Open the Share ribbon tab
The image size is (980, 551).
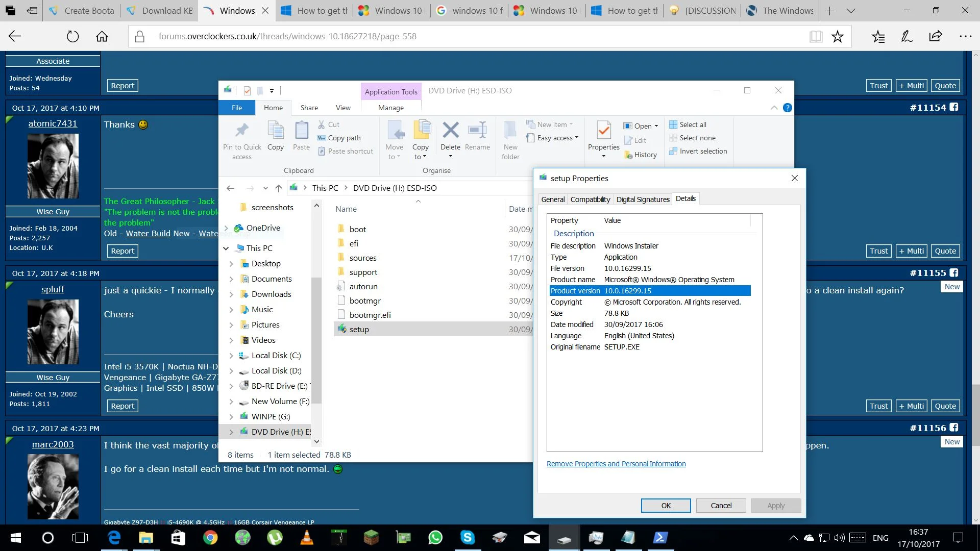pyautogui.click(x=309, y=108)
